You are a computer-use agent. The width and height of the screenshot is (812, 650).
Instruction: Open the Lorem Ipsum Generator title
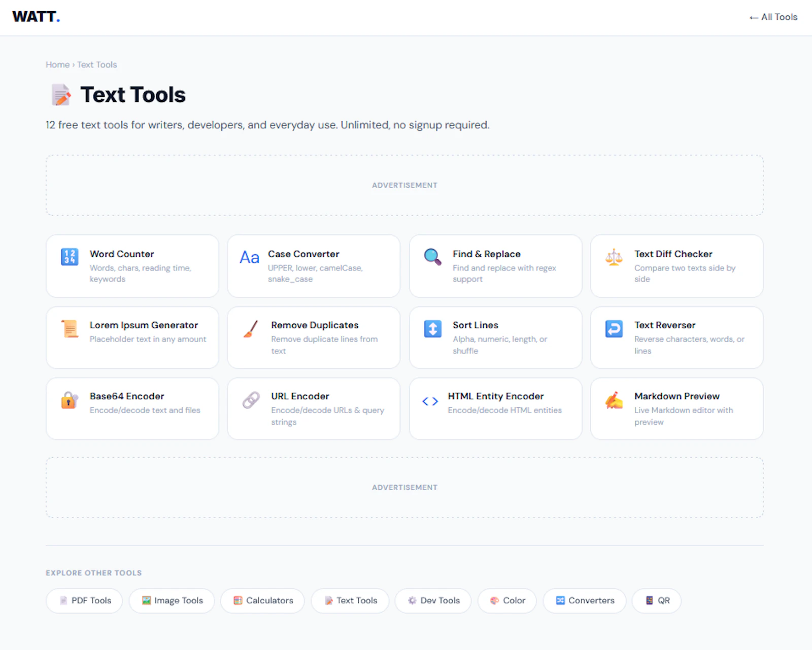coord(144,325)
